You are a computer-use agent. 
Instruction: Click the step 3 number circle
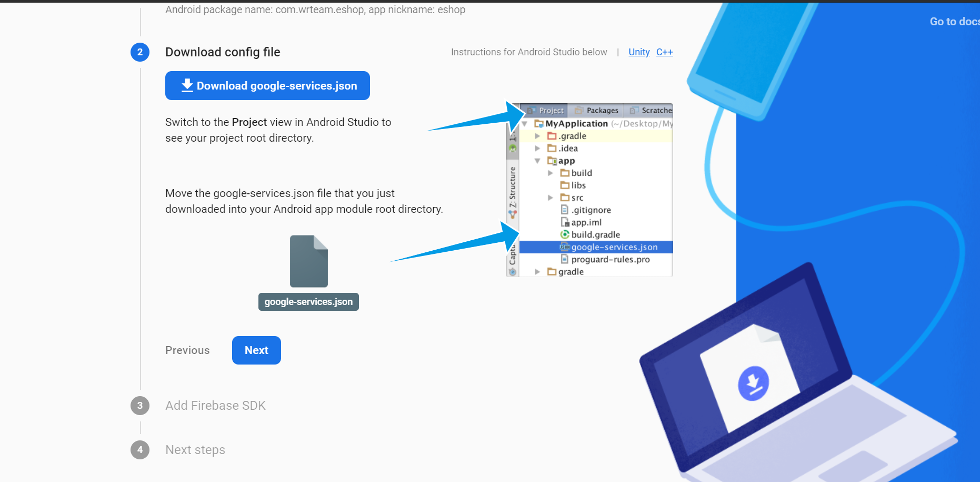click(140, 406)
